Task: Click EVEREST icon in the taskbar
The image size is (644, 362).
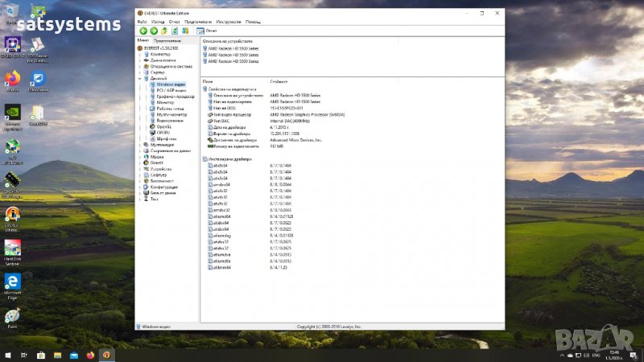Action: pyautogui.click(x=106, y=355)
